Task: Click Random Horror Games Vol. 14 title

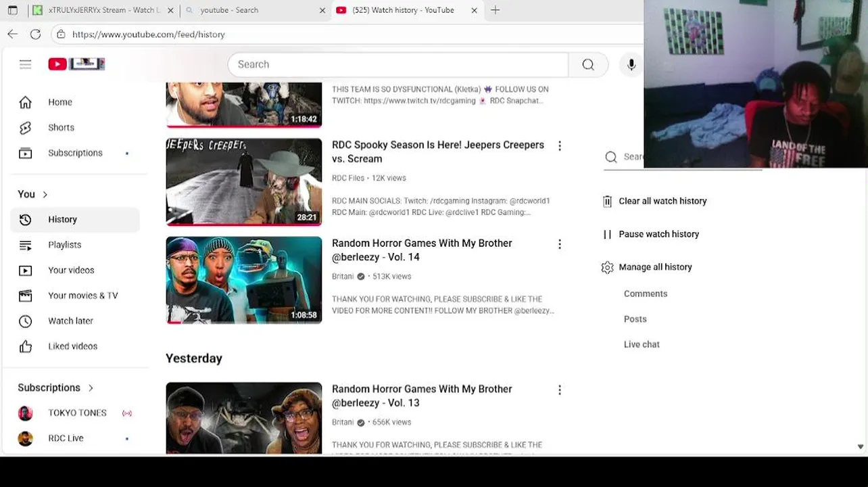Action: pos(422,250)
